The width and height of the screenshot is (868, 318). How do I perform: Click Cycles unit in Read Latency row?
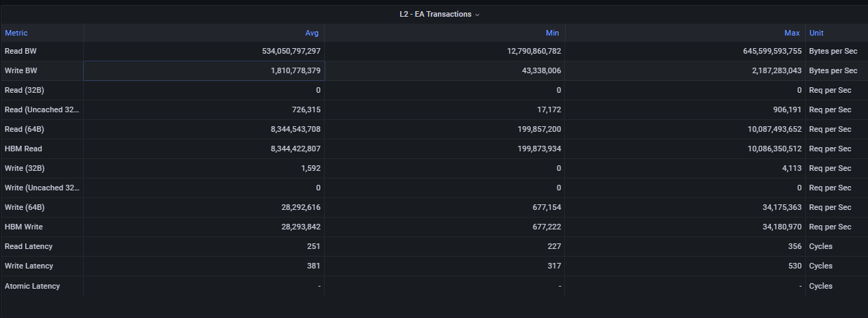821,246
